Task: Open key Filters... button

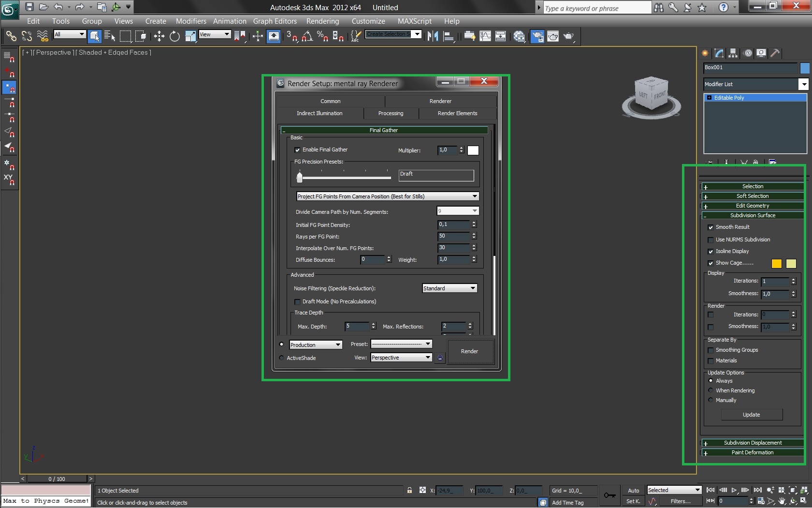Action: click(680, 501)
